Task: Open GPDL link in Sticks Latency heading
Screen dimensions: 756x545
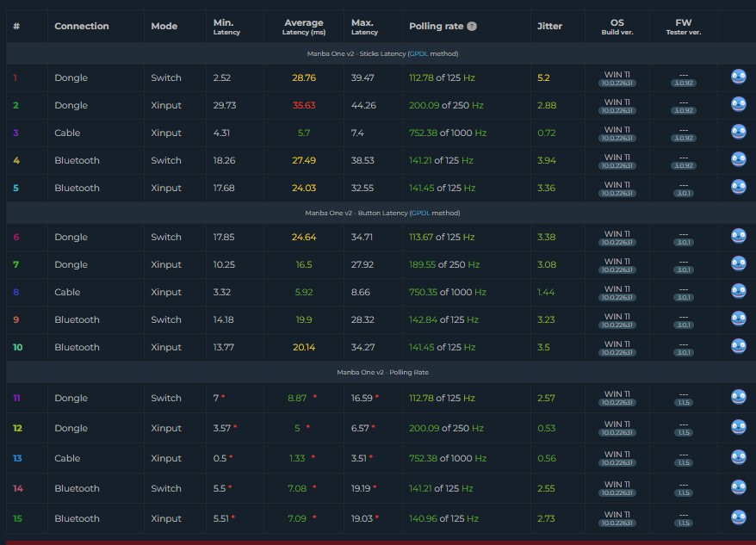Action: click(418, 53)
